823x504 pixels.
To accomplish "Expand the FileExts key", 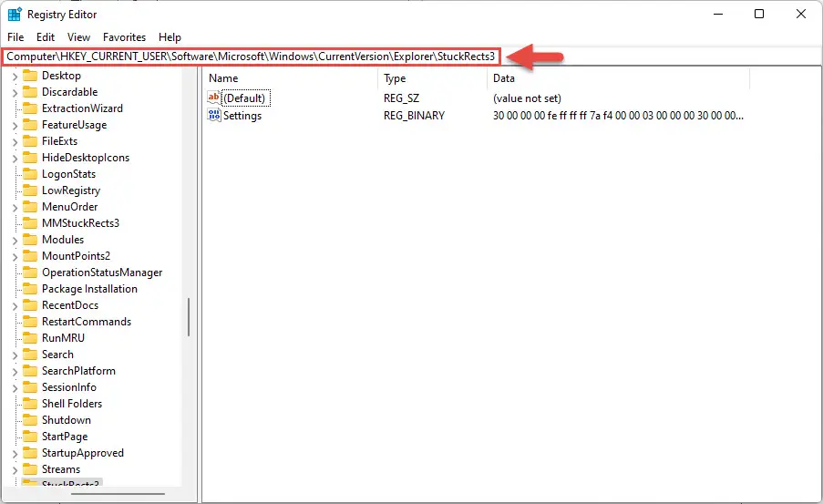I will pos(15,142).
